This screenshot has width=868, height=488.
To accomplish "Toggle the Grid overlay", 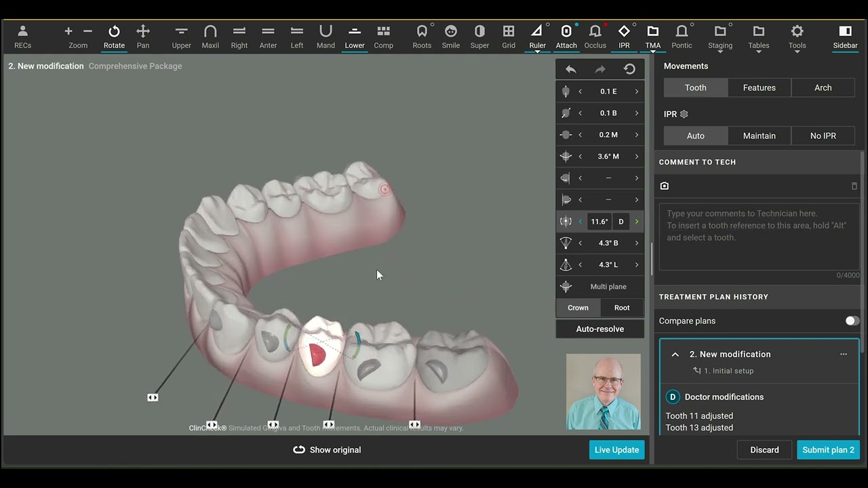I will [x=509, y=37].
